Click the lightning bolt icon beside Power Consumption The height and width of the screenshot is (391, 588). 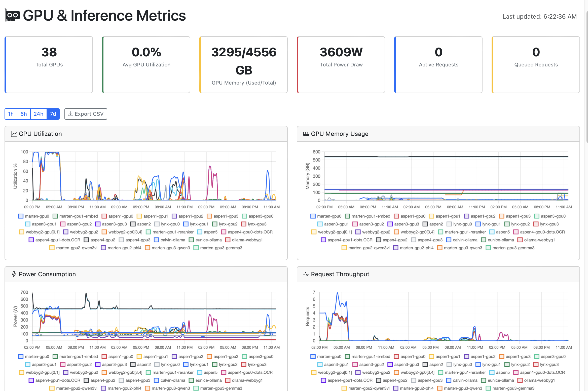click(14, 274)
